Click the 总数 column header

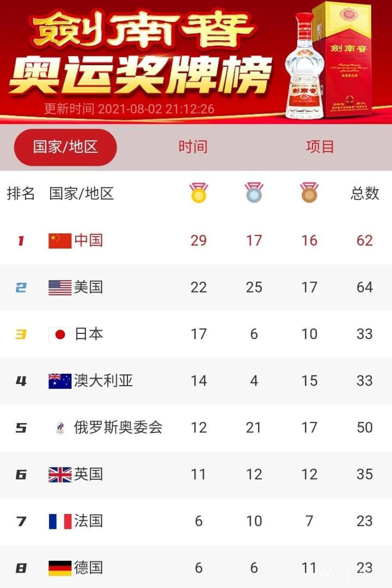[x=364, y=193]
